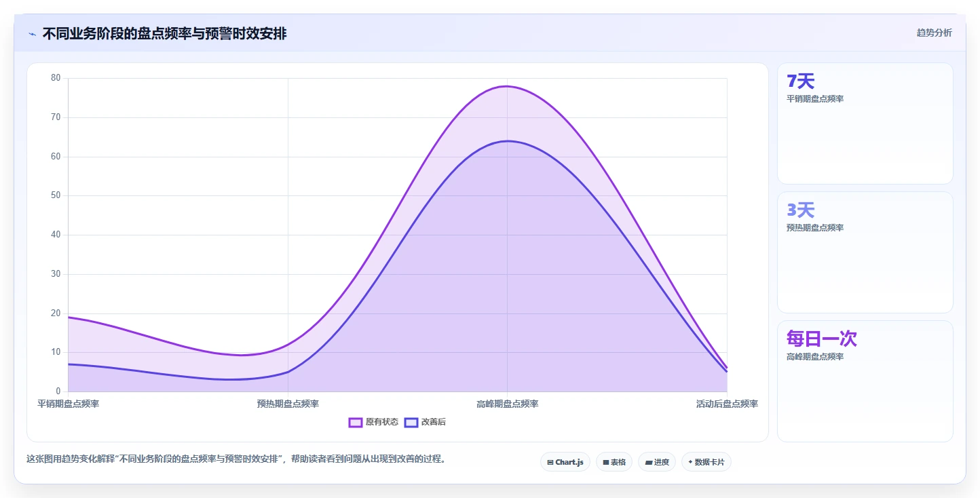Viewport: 980px width, 498px height.
Task: Click the peak of the 改善后 curve
Action: (508, 141)
